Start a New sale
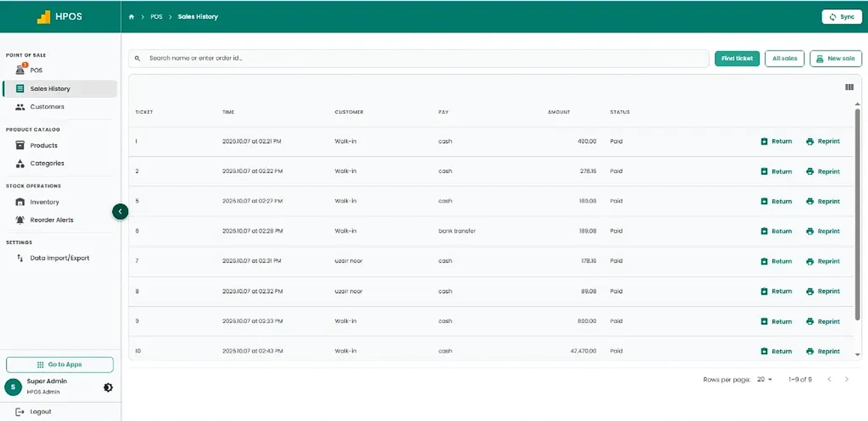This screenshot has width=868, height=421. (835, 58)
